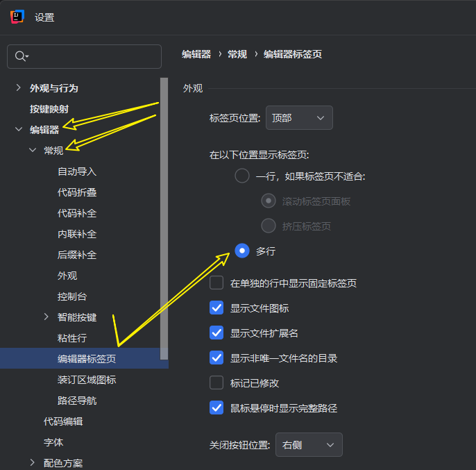Expand the 外观与行为 tree node
Image resolution: width=476 pixels, height=470 pixels.
pyautogui.click(x=19, y=88)
